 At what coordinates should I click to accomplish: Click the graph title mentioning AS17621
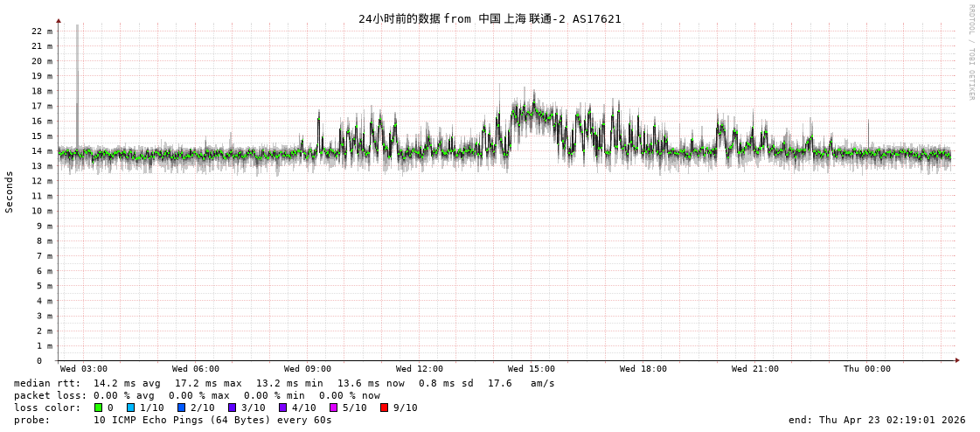(x=490, y=18)
